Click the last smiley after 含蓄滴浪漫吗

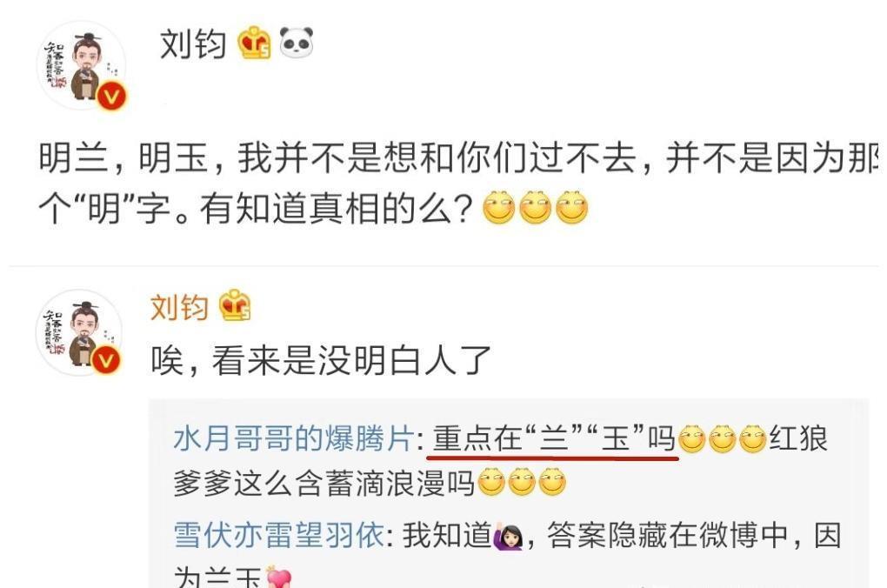pos(552,483)
